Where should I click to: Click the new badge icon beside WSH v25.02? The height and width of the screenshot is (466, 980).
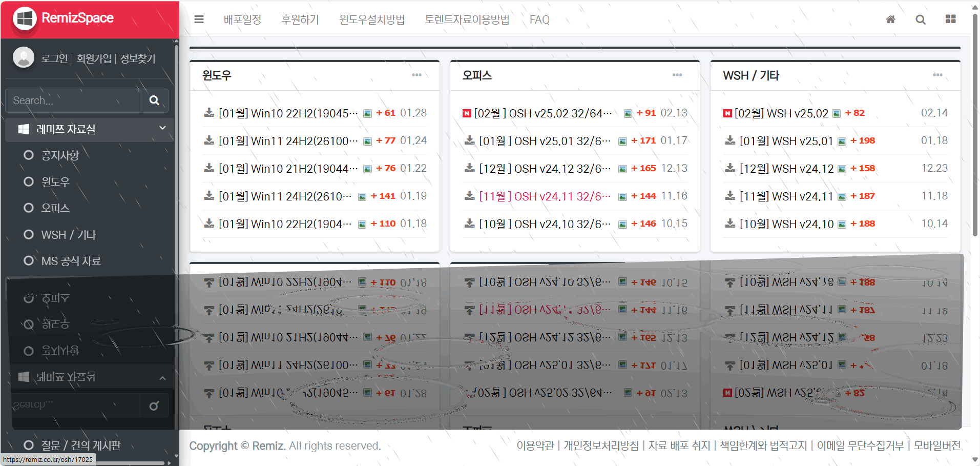point(727,113)
